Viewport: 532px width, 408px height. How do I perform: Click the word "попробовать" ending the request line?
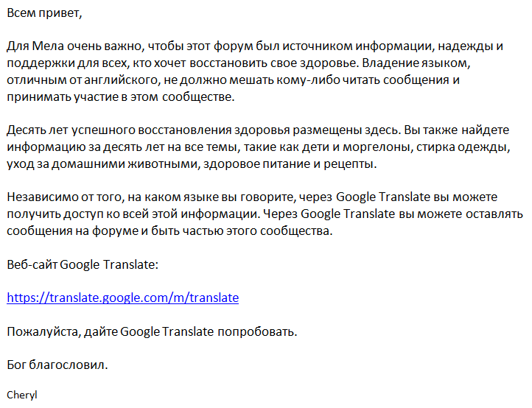click(x=256, y=331)
